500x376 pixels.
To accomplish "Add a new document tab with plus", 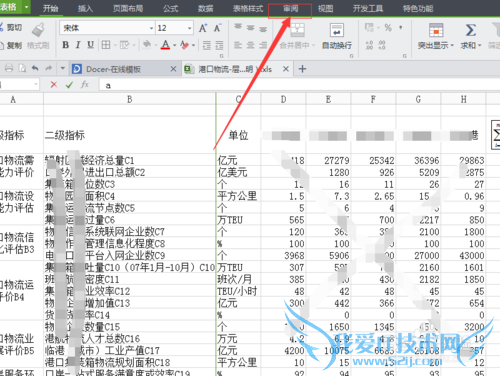I will [x=302, y=69].
